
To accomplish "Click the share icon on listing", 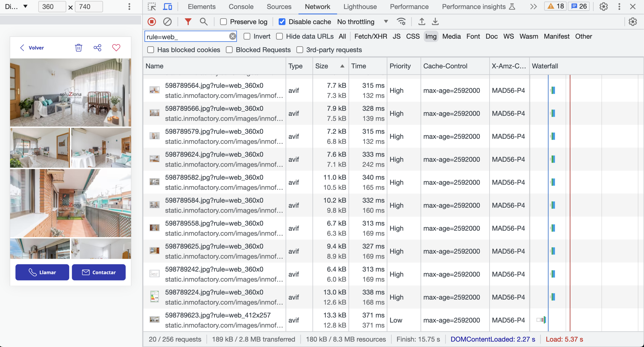I will coord(97,48).
